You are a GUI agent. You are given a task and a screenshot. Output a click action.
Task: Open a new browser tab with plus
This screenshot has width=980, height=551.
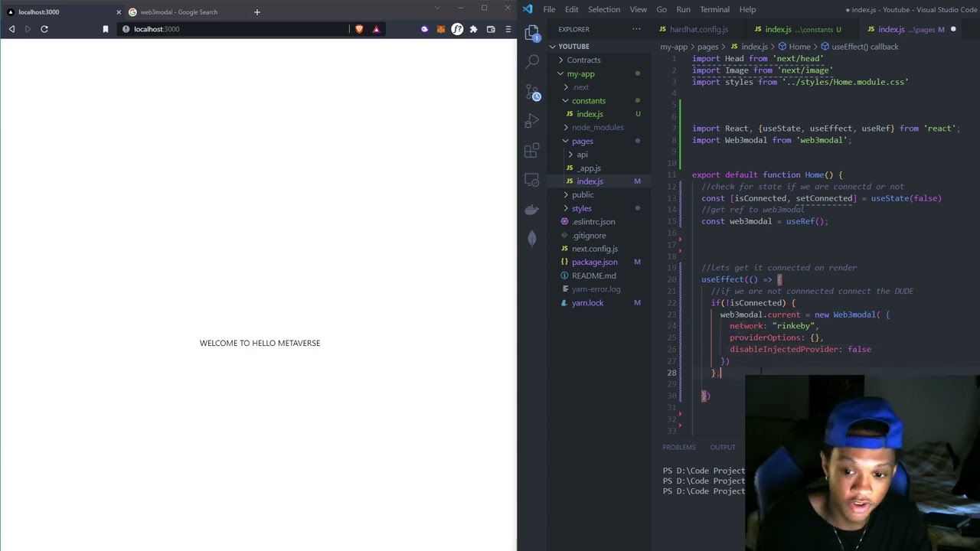click(256, 11)
